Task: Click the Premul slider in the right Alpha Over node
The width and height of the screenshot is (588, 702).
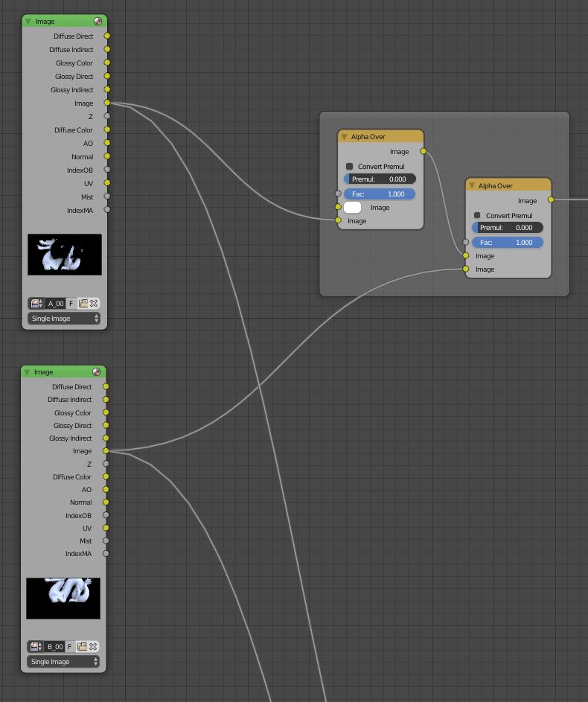Action: pos(507,228)
